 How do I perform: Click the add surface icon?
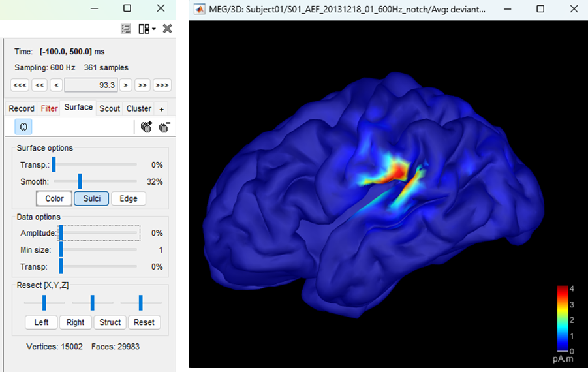tap(146, 127)
